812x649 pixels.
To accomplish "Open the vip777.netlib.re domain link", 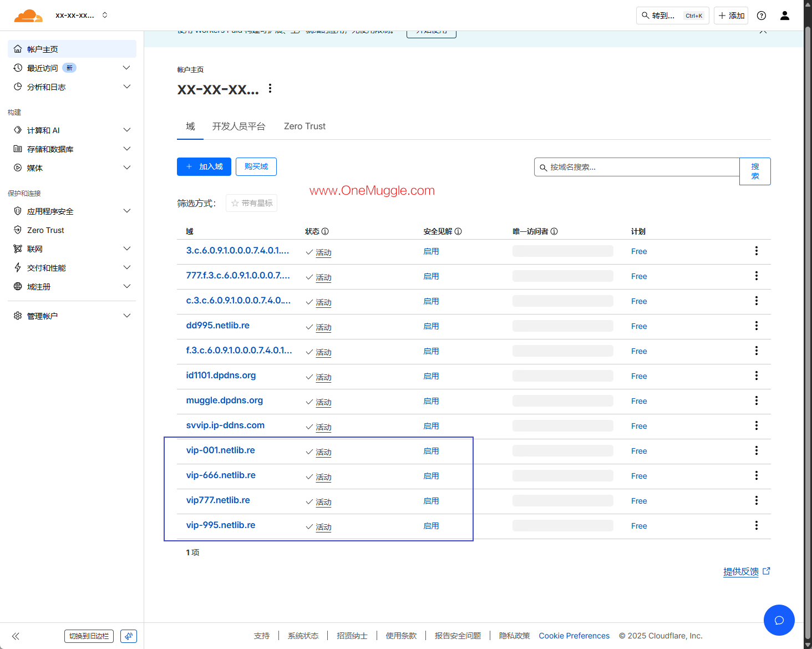I will point(218,500).
